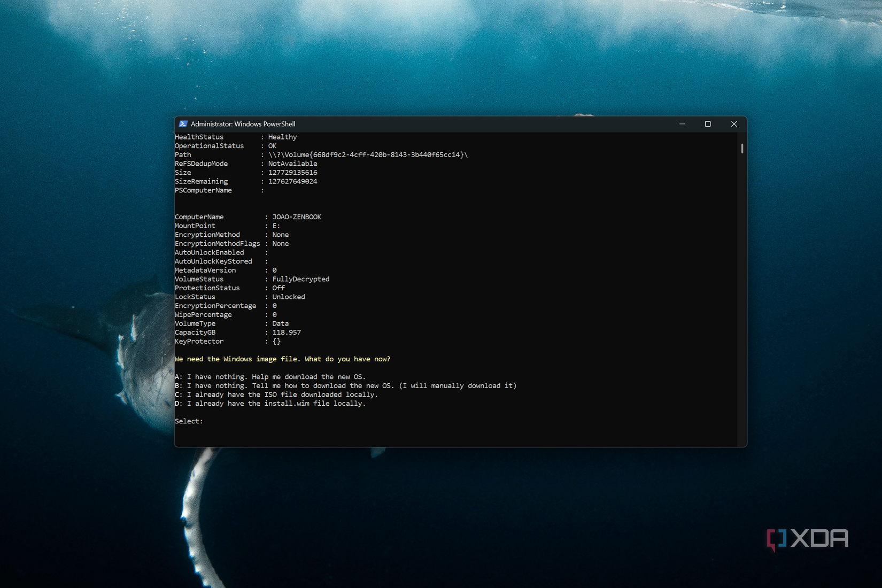Click the Windows image file question text
This screenshot has height=588, width=882.
click(x=283, y=359)
